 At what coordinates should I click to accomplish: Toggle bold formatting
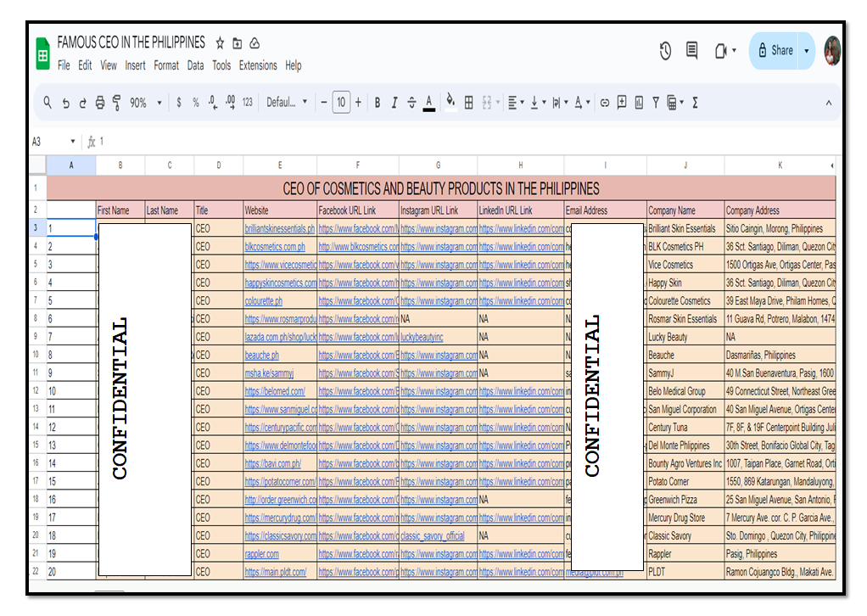point(378,103)
